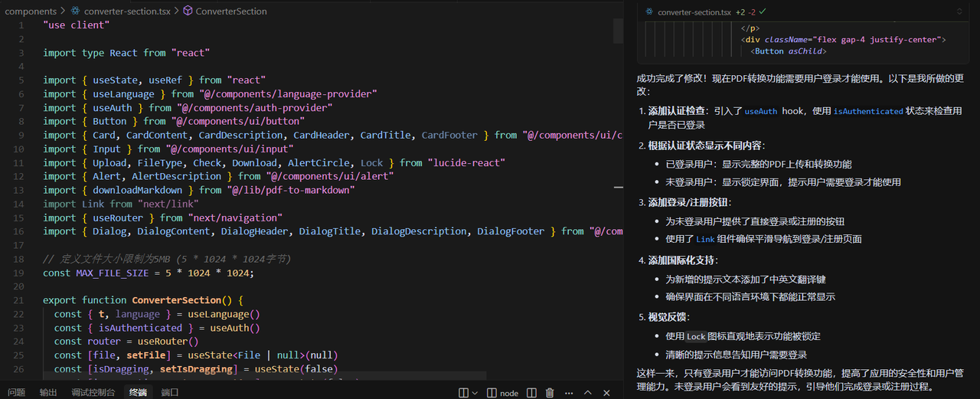Switch to the 问题 panel tab
The width and height of the screenshot is (980, 399).
coord(16,392)
